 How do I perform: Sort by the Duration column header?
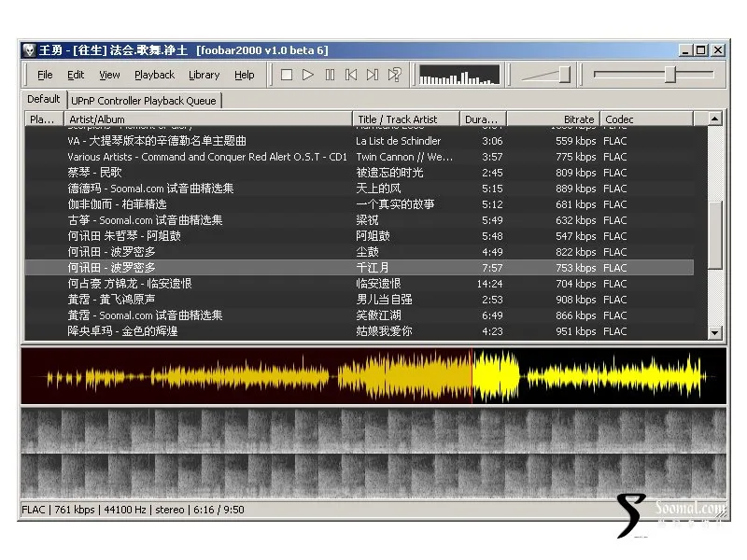point(483,119)
